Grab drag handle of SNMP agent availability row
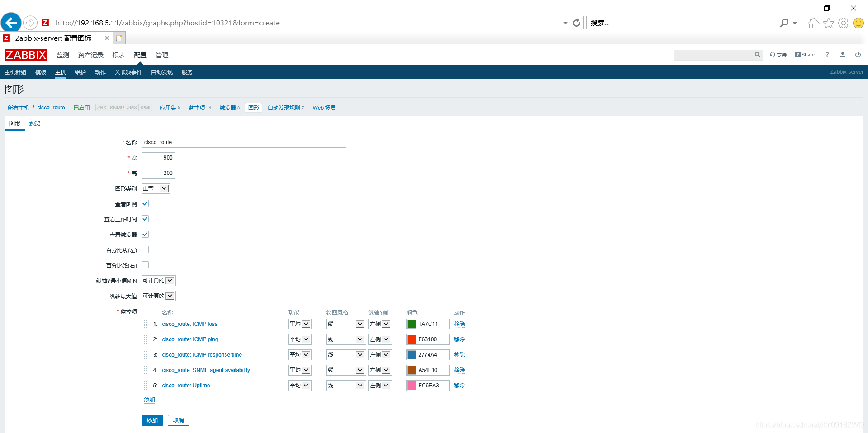 [x=146, y=370]
